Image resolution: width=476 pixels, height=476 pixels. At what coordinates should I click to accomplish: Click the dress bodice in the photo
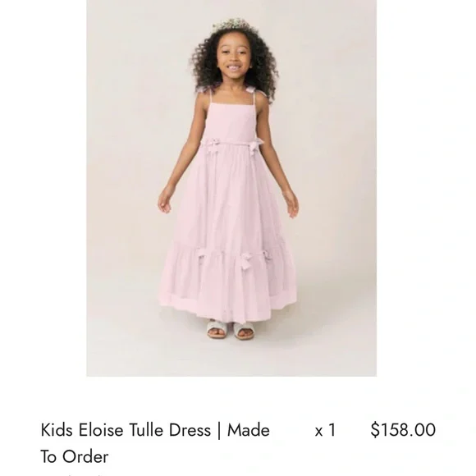tap(231, 122)
